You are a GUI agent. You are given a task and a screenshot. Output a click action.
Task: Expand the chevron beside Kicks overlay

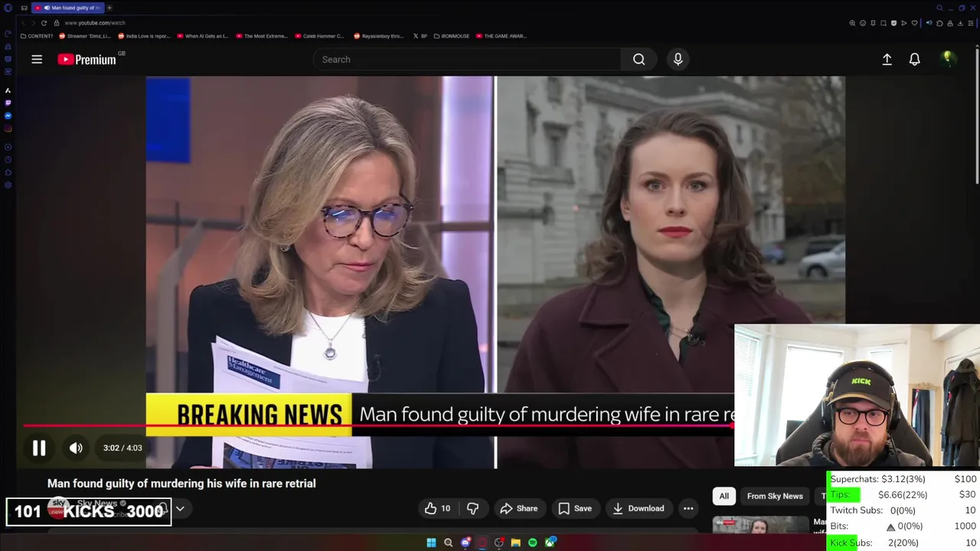point(180,508)
